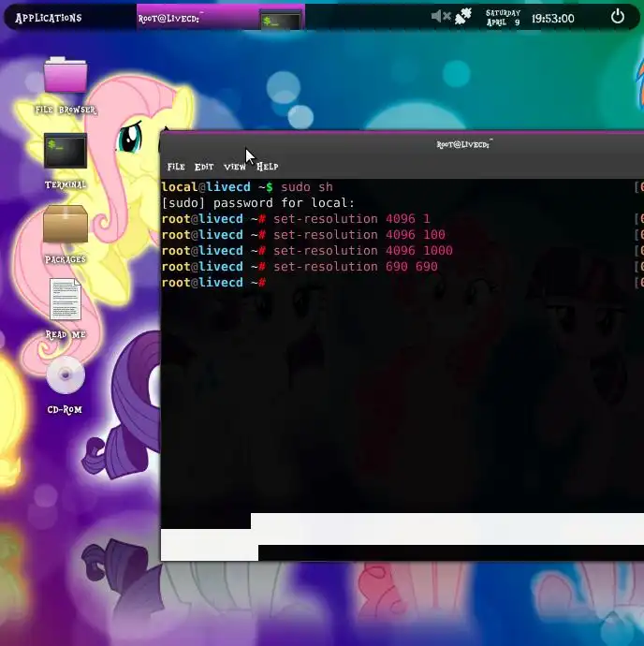Click 'set-resolution 690 690' command line
The height and width of the screenshot is (646, 644).
coord(355,267)
